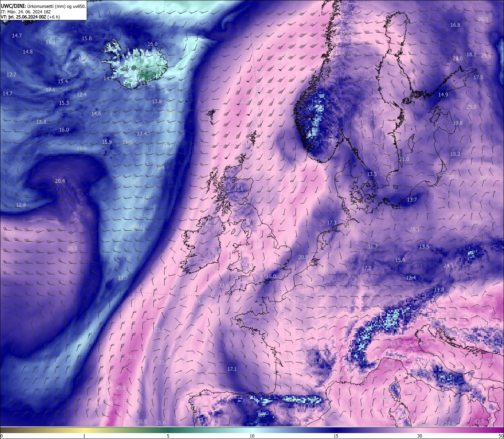Click the 17.3 value near Denmark
Image resolution: width=504 pixels, height=439 pixels.
click(332, 222)
